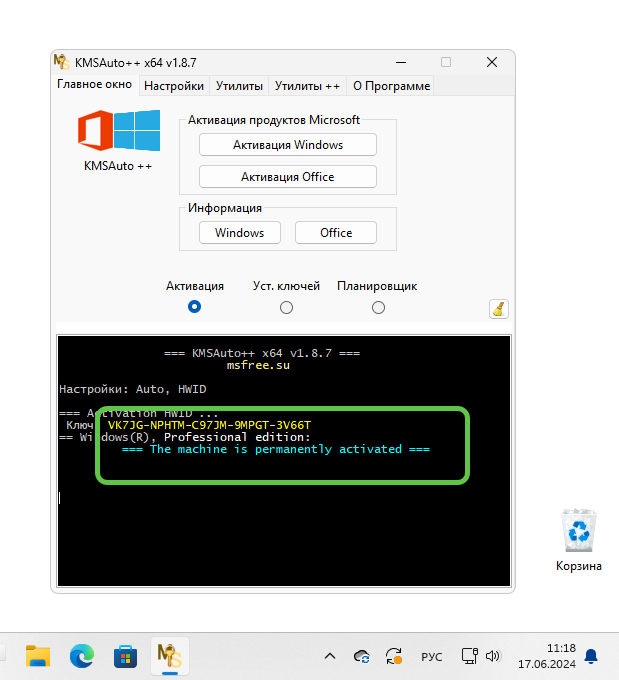Close the KMSAuto++ window
This screenshot has width=619, height=680.
491,62
